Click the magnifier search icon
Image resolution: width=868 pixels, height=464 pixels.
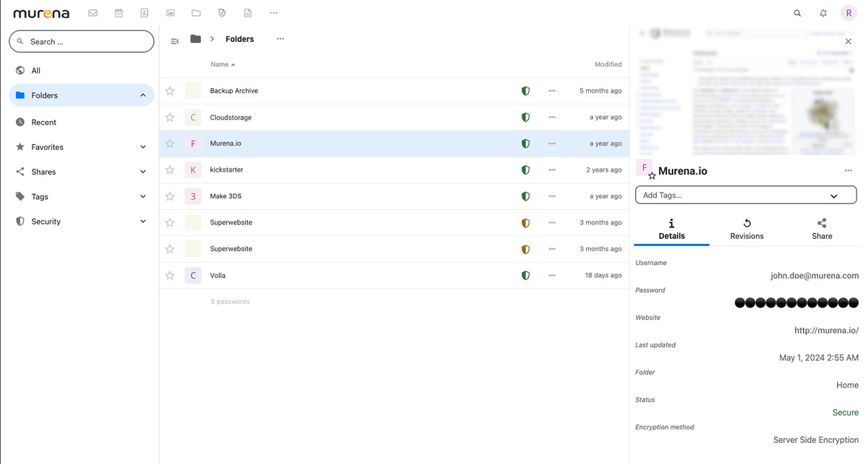tap(796, 12)
